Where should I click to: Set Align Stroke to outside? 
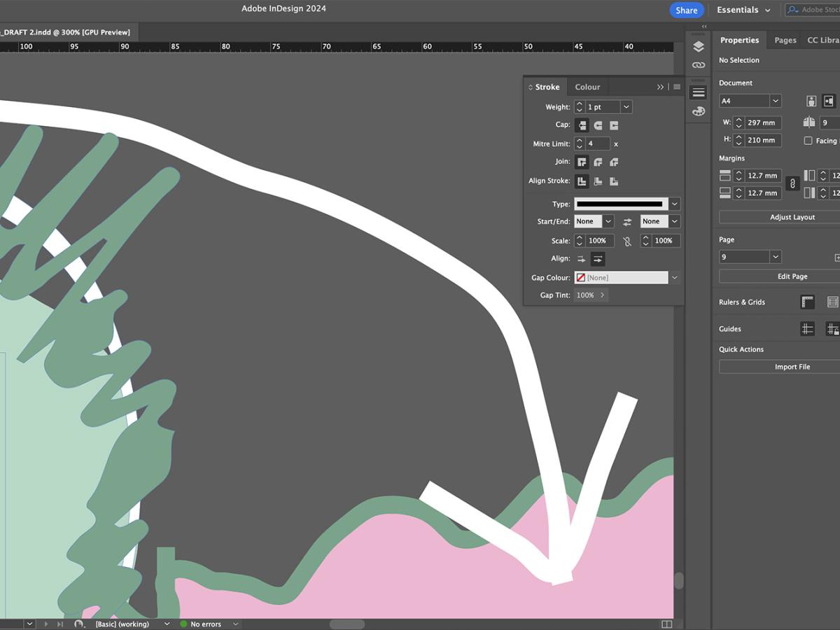614,181
